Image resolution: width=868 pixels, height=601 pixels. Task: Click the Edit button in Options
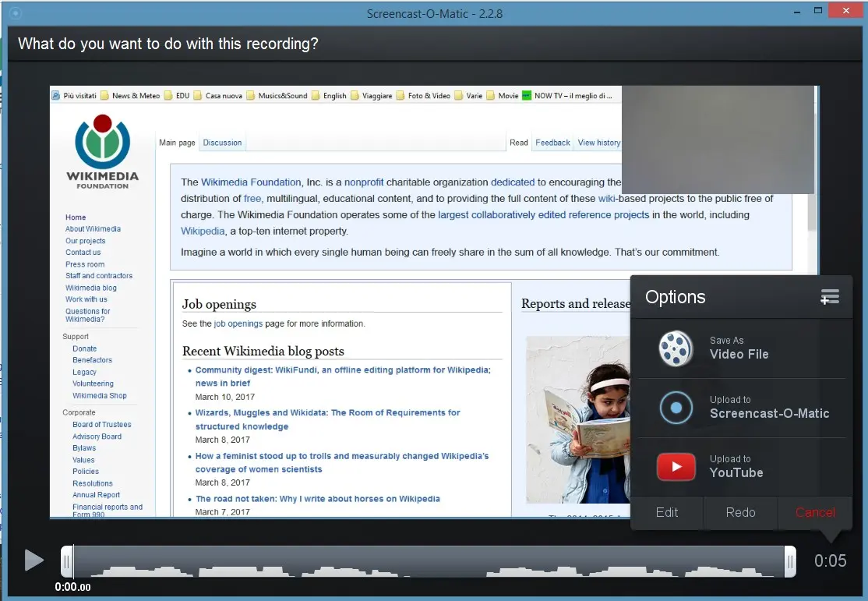(667, 512)
